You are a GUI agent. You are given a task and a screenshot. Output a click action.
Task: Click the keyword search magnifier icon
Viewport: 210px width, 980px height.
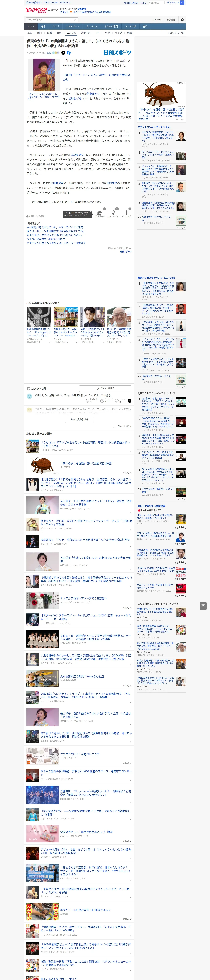click(x=75, y=19)
